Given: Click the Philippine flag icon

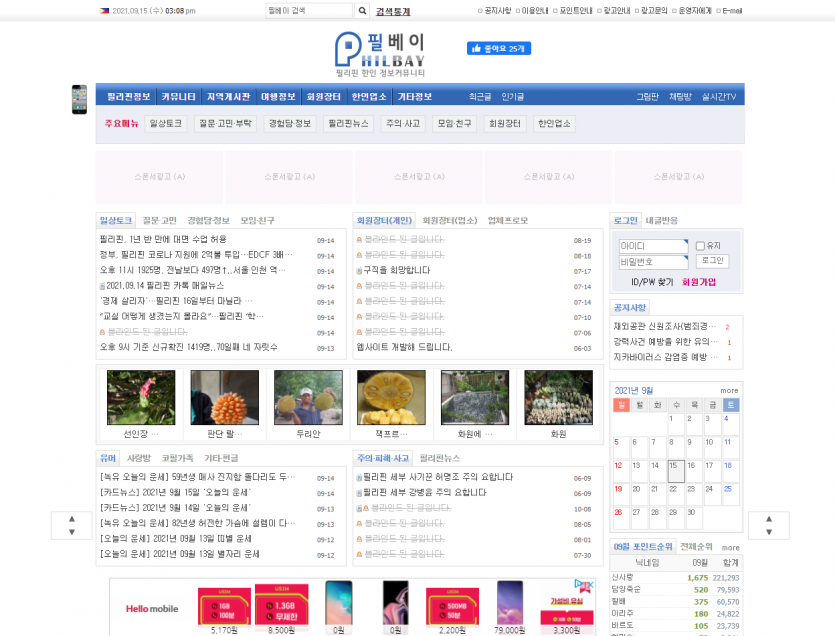Looking at the screenshot, I should pyautogui.click(x=105, y=11).
